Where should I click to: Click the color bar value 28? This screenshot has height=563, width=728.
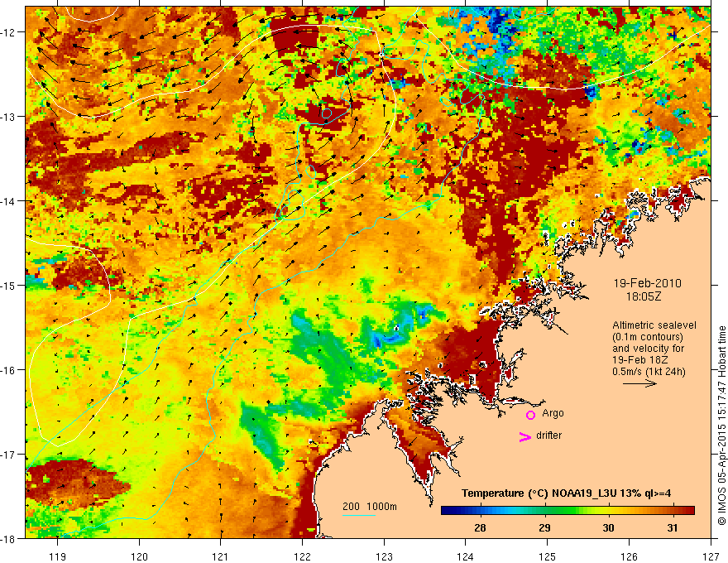pyautogui.click(x=480, y=527)
